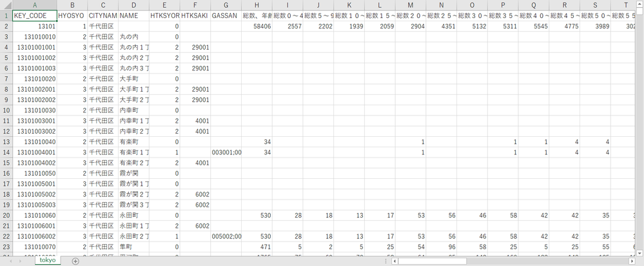Image resolution: width=644 pixels, height=266 pixels.
Task: Click the NAME header cell
Action: (x=134, y=15)
